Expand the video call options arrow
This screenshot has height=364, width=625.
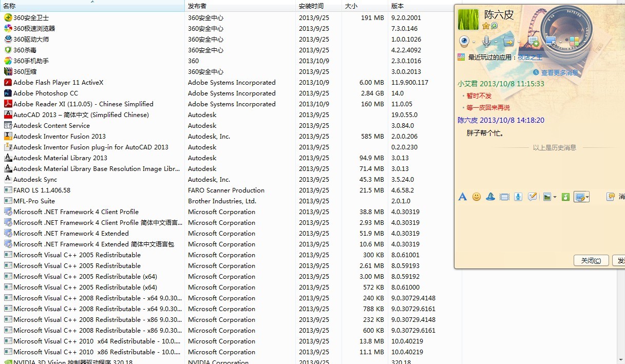pos(474,42)
